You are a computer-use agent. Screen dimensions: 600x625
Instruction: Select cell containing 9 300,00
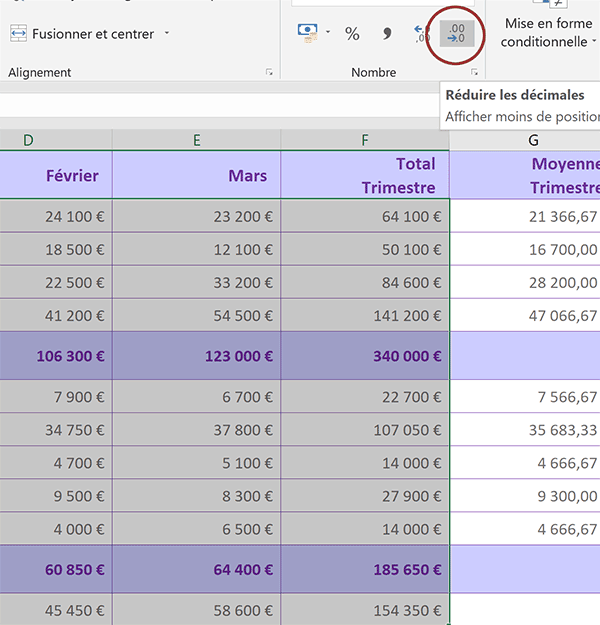tap(525, 496)
